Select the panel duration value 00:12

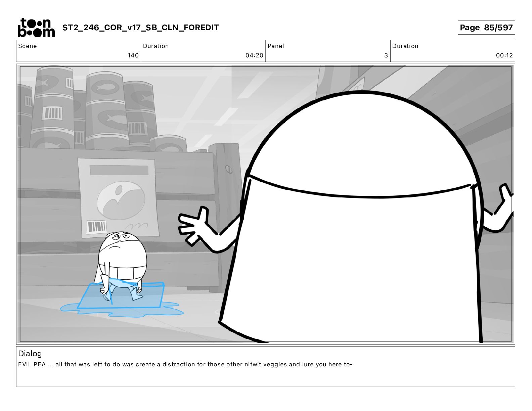504,55
